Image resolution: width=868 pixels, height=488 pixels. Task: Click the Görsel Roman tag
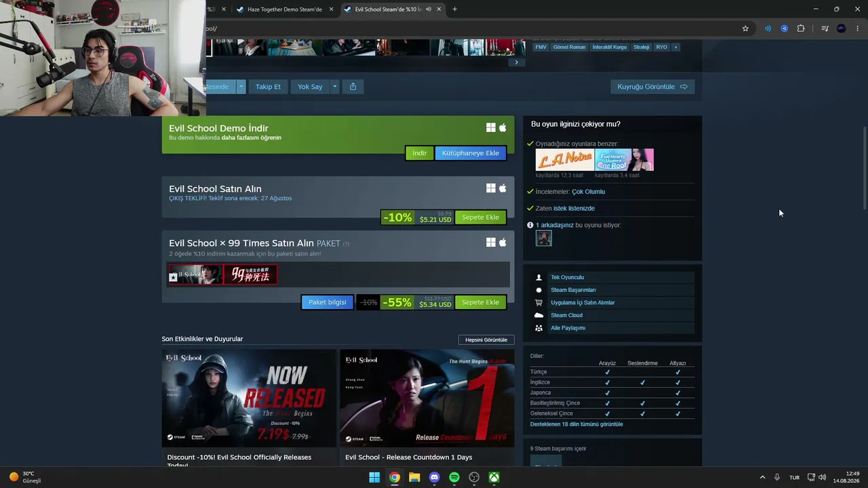pyautogui.click(x=569, y=47)
